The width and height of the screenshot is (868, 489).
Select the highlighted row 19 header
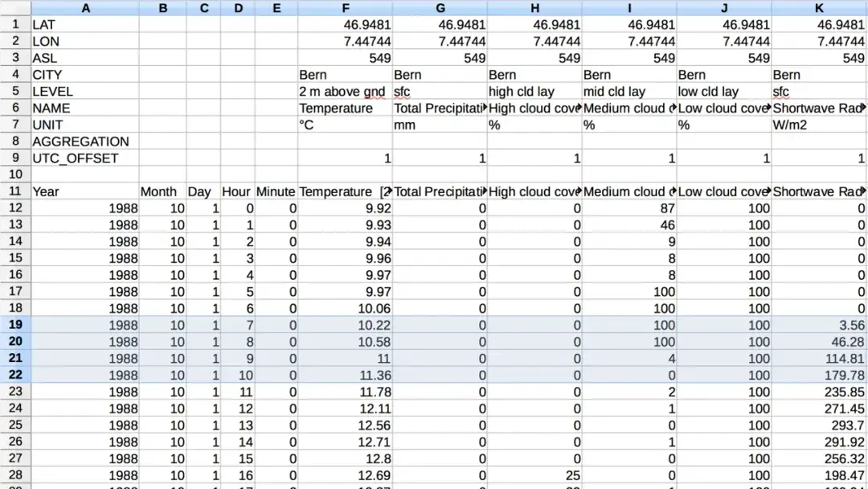[15, 325]
